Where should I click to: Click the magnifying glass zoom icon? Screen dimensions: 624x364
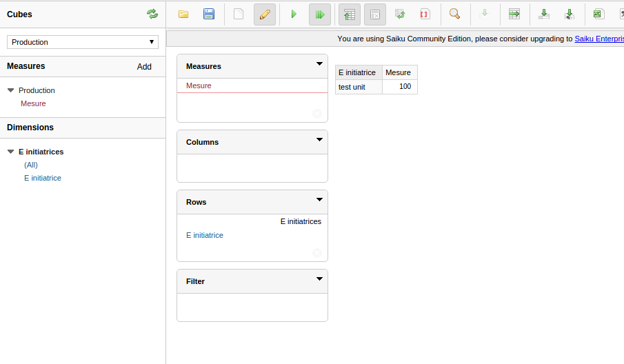pos(454,14)
